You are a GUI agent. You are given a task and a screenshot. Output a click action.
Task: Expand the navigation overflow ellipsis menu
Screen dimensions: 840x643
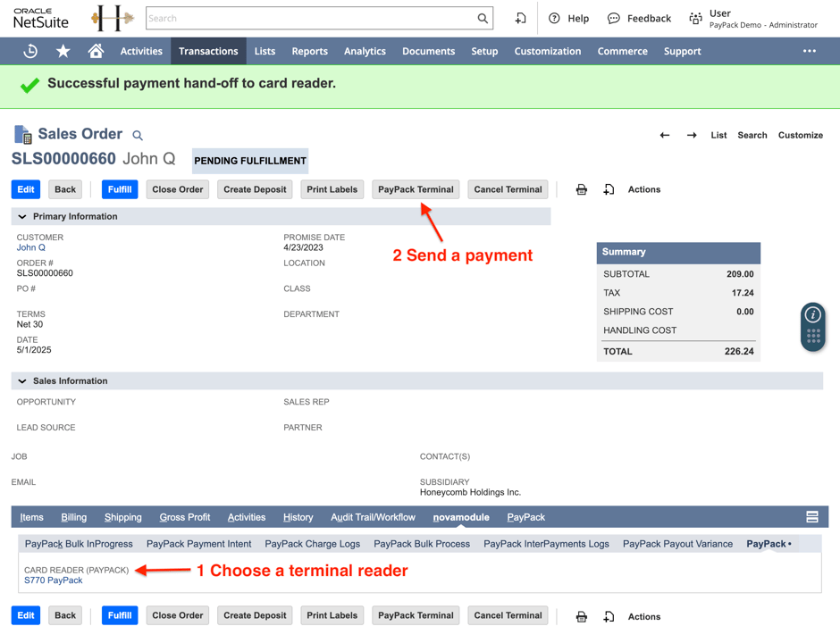(x=809, y=51)
